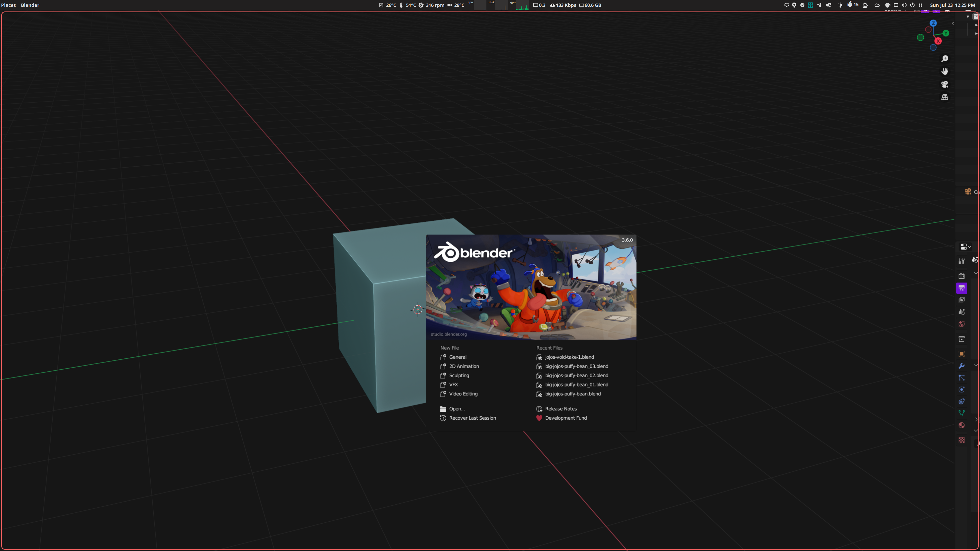Toggle camera view with the camera gizmo icon
The width and height of the screenshot is (980, 551).
pyautogui.click(x=945, y=84)
